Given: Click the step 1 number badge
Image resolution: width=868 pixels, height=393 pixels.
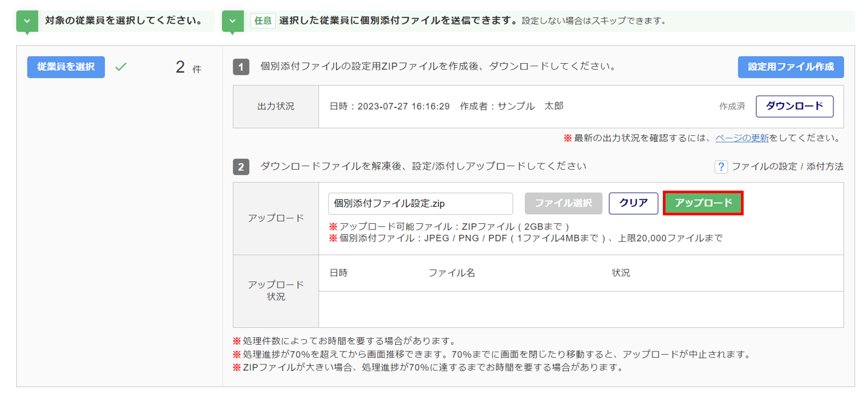Looking at the screenshot, I should coord(241,67).
